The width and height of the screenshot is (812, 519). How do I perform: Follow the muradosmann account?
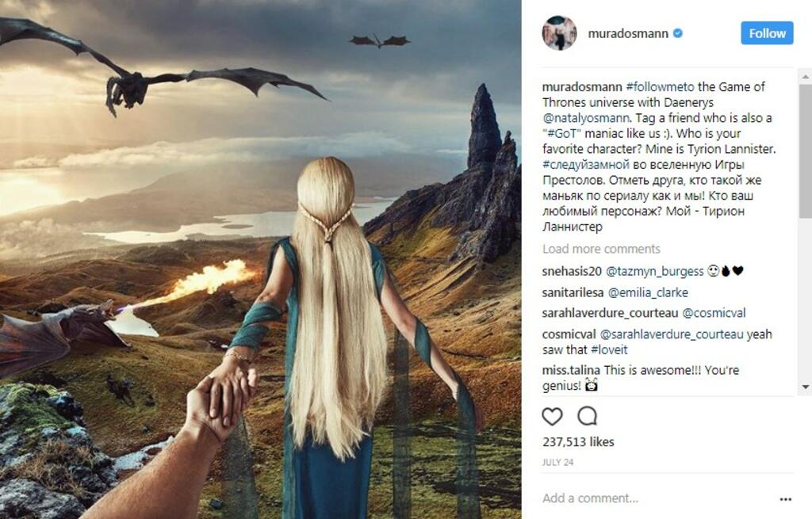pyautogui.click(x=767, y=33)
